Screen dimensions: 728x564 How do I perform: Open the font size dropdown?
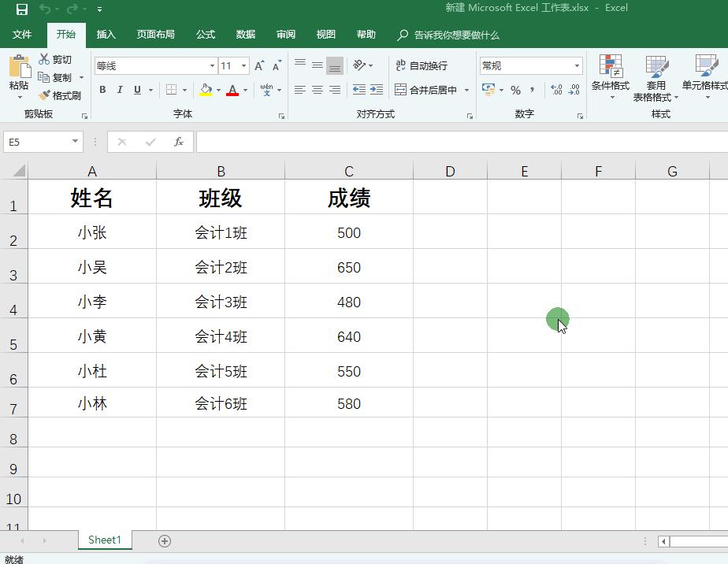(244, 65)
